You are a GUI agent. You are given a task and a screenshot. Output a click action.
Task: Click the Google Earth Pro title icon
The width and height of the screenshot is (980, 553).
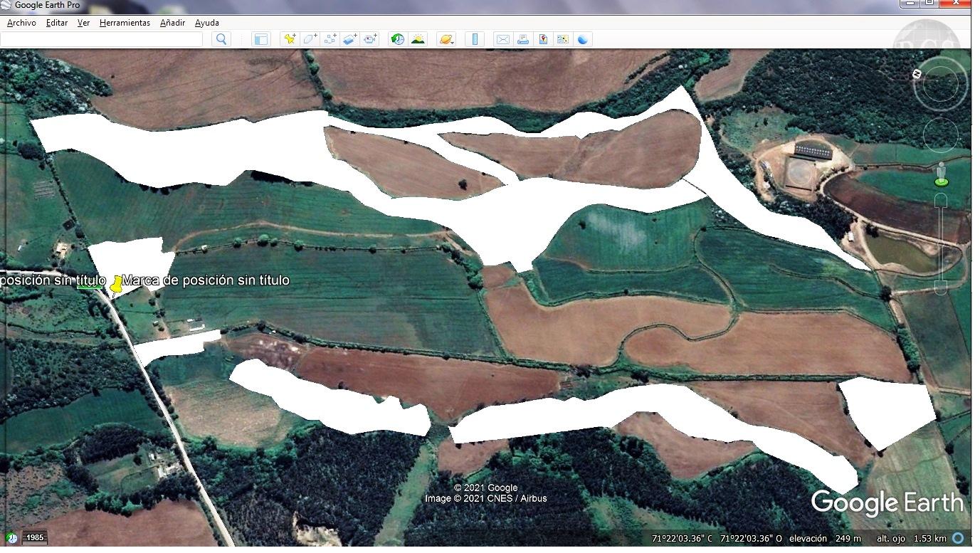pos(6,5)
